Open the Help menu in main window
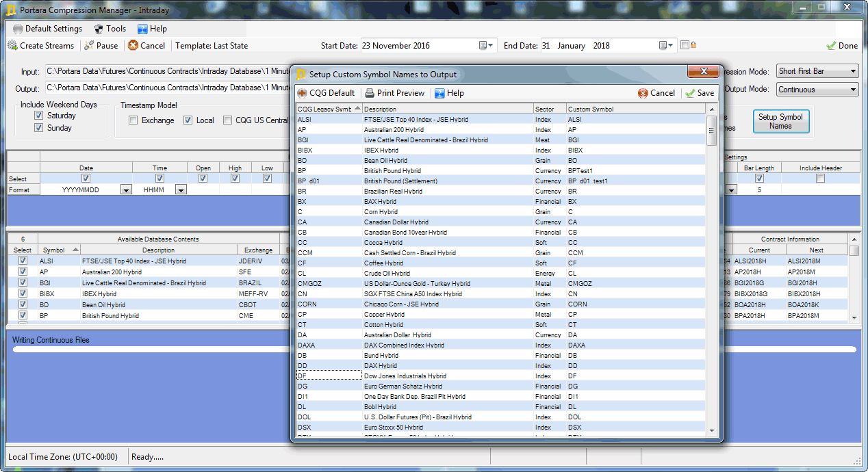Viewport: 868px width, 472px height. [x=152, y=29]
